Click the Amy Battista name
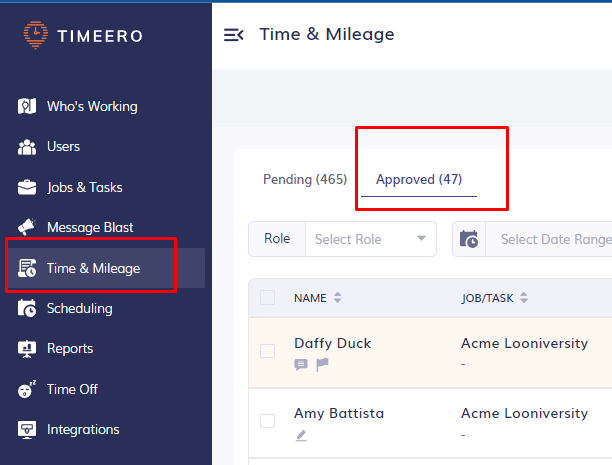Screen dimensions: 612x465 point(339,413)
